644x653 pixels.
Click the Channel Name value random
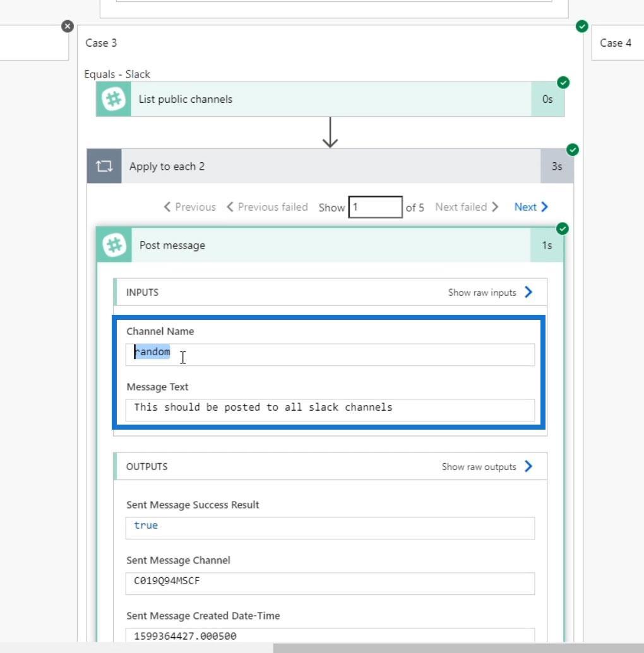tap(152, 351)
